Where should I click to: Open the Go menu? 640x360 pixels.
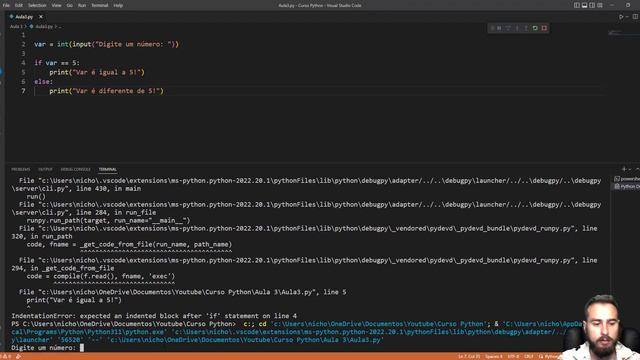(69, 5)
